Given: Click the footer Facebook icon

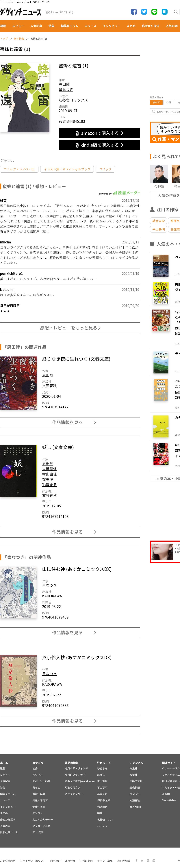Looking at the screenshot, I should [136, 860].
